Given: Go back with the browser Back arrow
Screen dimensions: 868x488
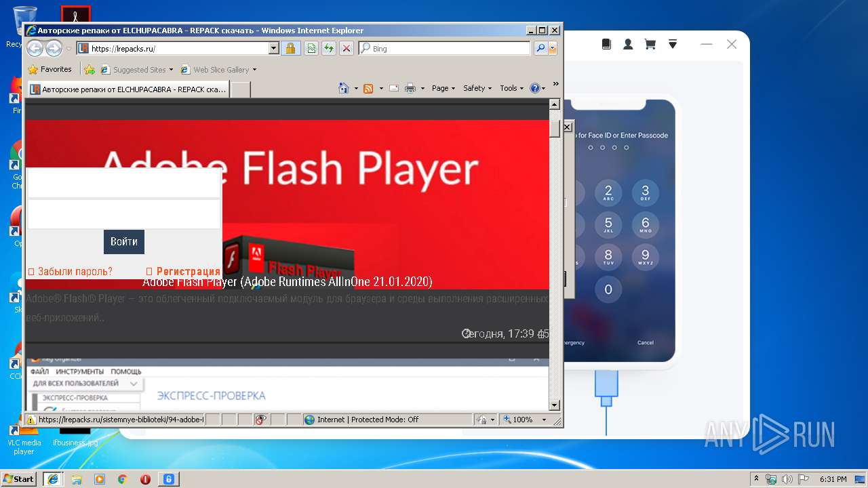Looking at the screenshot, I should (35, 48).
